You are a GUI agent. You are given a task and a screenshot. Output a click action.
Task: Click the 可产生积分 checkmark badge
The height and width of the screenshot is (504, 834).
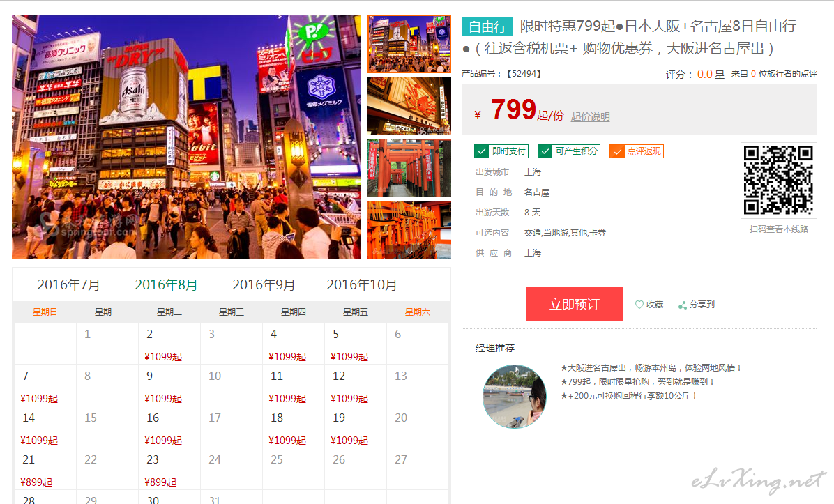click(568, 151)
